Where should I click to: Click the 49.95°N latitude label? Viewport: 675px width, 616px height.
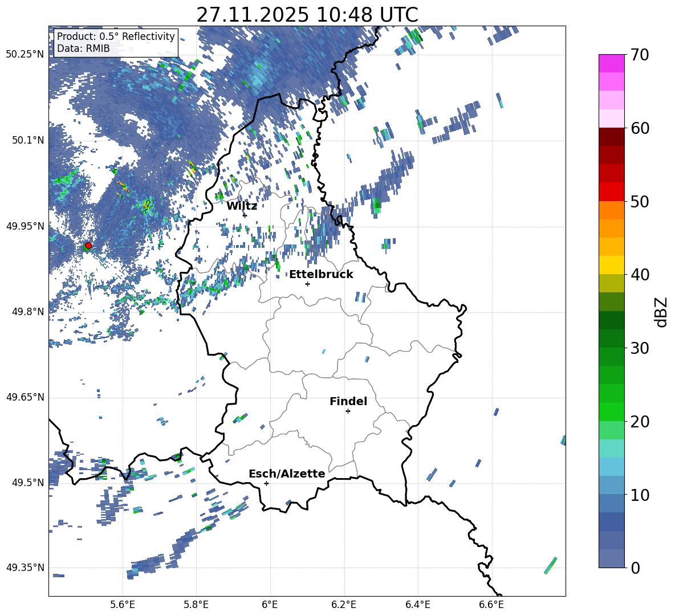25,226
